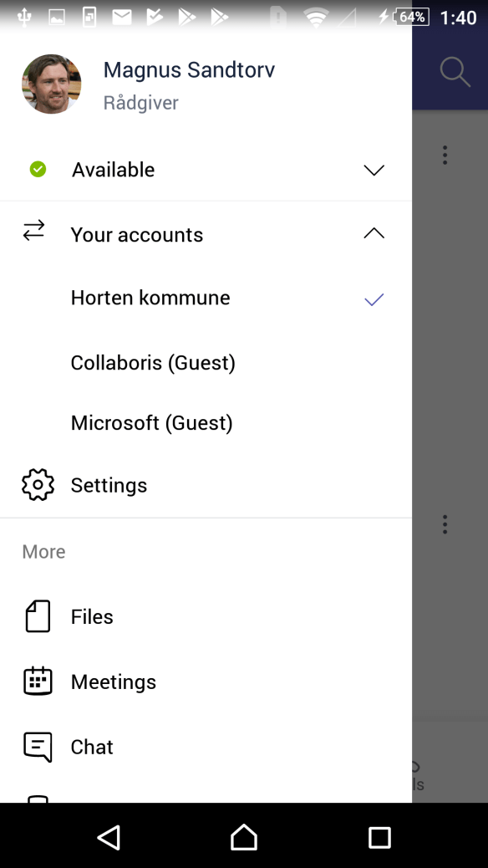This screenshot has height=868, width=488.
Task: Tap the Android home button
Action: (243, 835)
